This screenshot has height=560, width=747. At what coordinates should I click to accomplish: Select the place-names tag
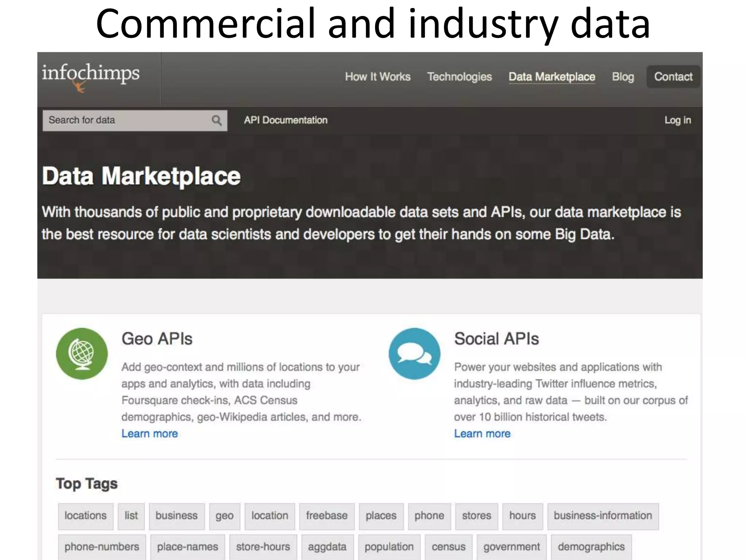coord(187,547)
